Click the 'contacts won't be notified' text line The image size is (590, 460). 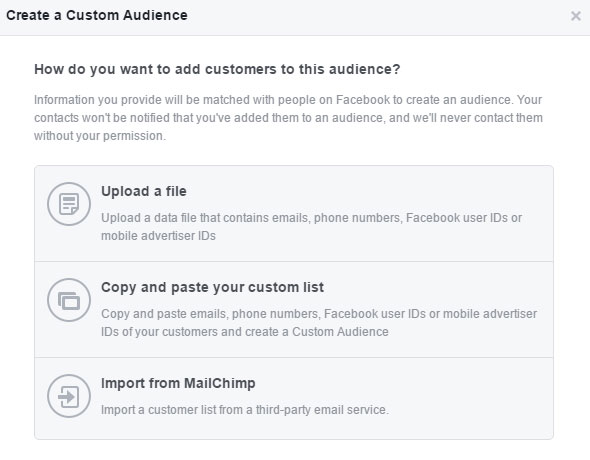click(x=288, y=118)
